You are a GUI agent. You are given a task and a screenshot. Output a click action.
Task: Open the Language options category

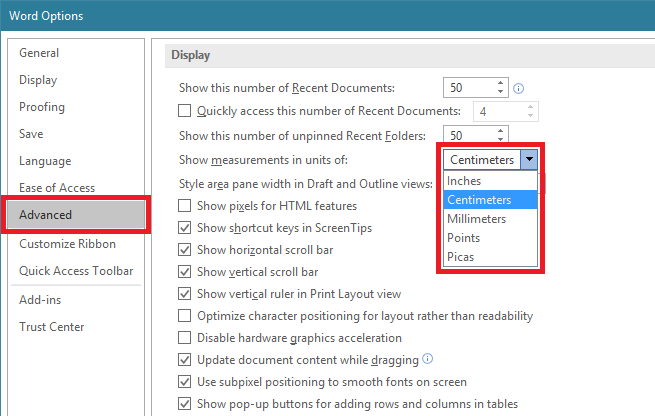point(45,161)
